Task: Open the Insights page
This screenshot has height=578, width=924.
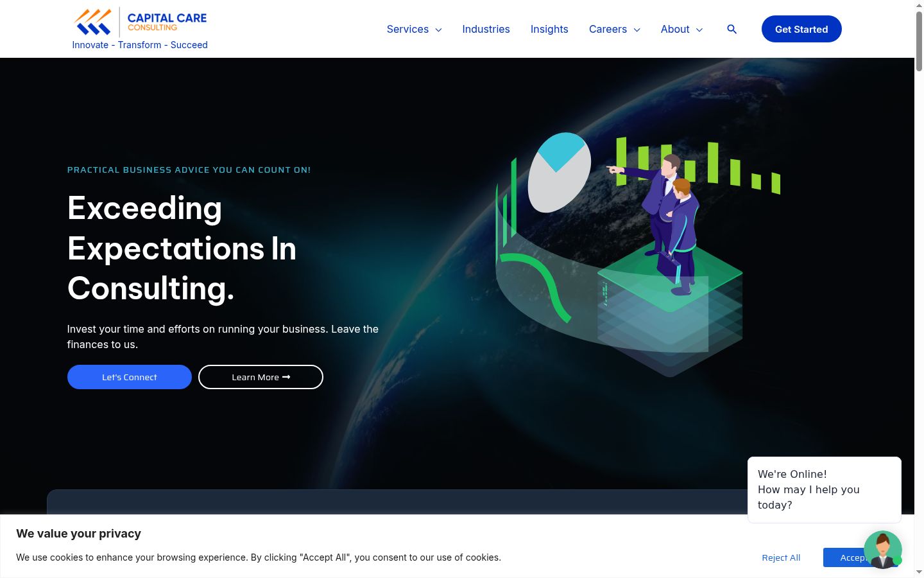Action: point(549,29)
